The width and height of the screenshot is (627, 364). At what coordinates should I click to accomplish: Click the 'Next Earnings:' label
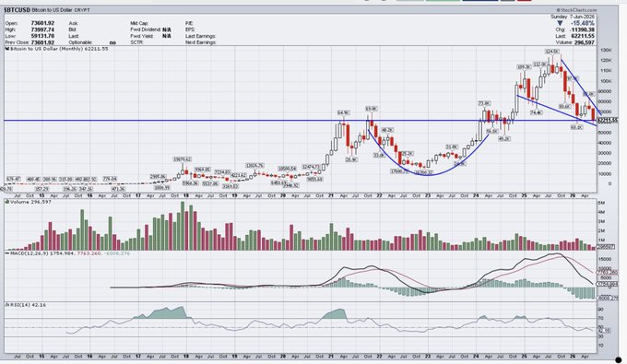(x=201, y=42)
